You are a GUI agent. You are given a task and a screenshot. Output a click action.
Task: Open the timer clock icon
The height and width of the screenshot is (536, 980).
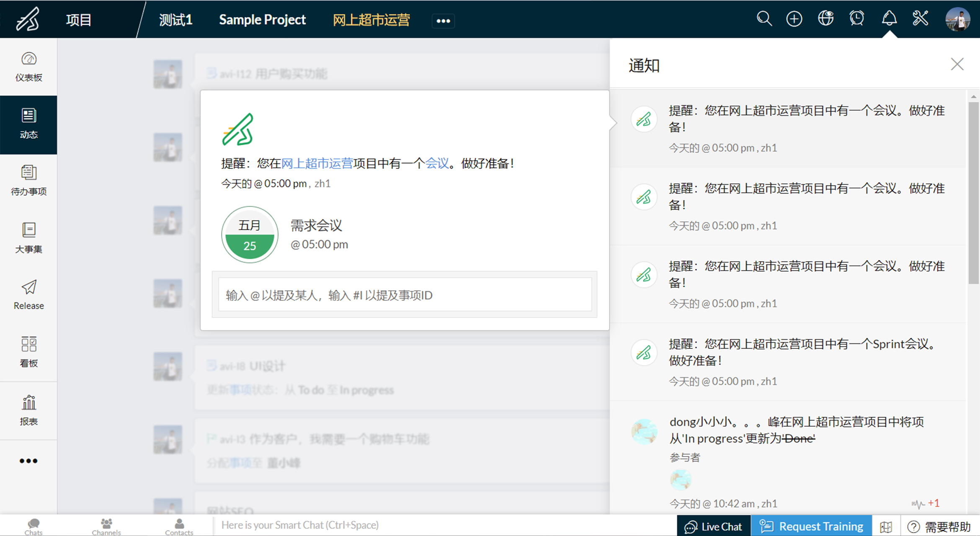pos(857,19)
